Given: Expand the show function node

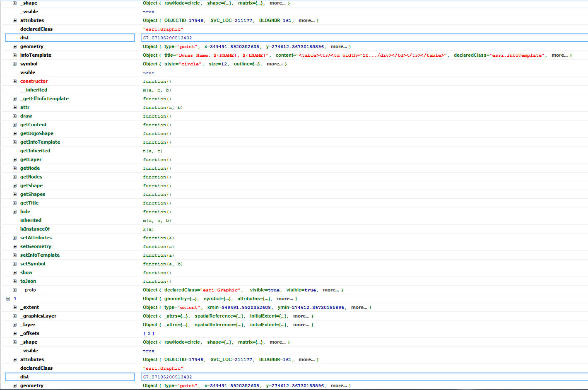Looking at the screenshot, I should coord(14,272).
